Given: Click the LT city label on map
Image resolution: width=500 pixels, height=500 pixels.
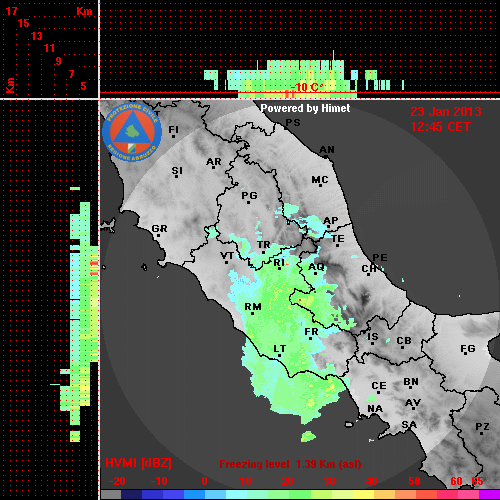Looking at the screenshot, I should [280, 349].
